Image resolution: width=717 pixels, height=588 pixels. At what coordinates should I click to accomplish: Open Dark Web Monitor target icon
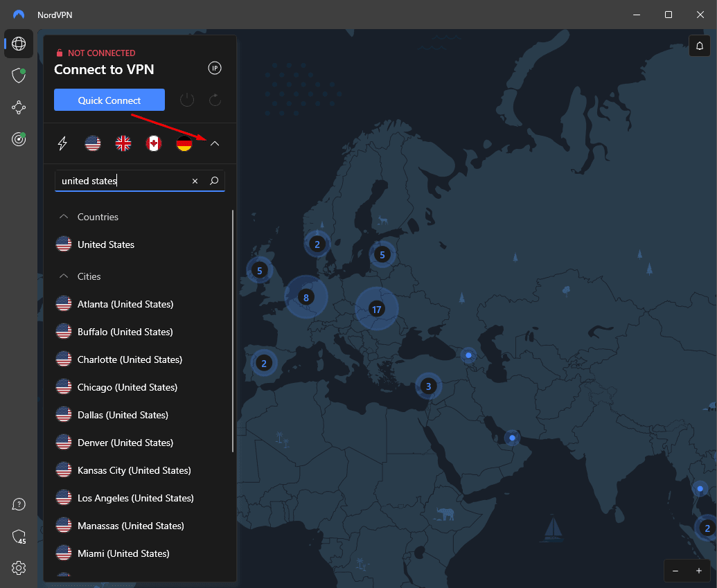[x=19, y=139]
